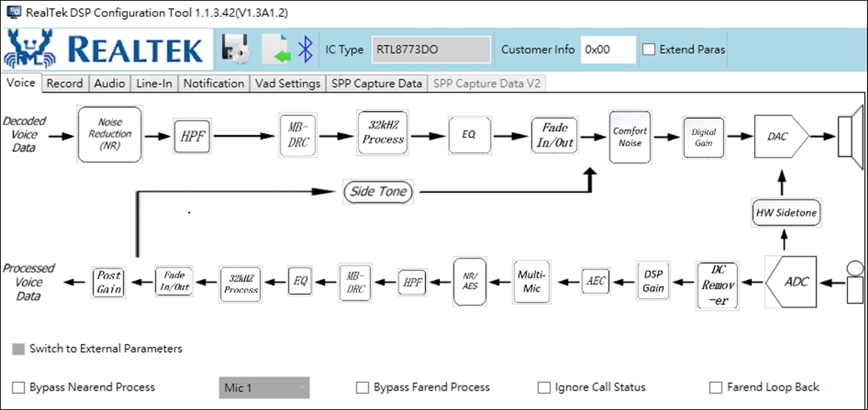The image size is (868, 410).
Task: Click the SPP Capture Data V2 tab
Action: 487,84
